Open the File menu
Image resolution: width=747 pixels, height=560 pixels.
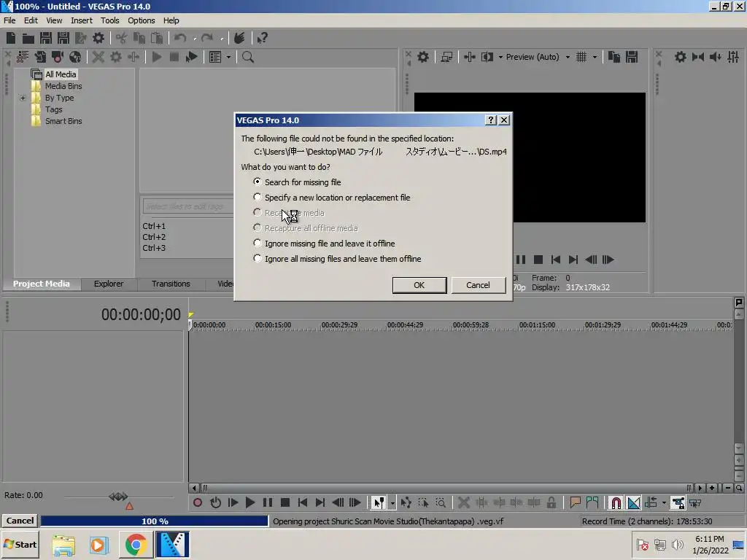click(9, 20)
